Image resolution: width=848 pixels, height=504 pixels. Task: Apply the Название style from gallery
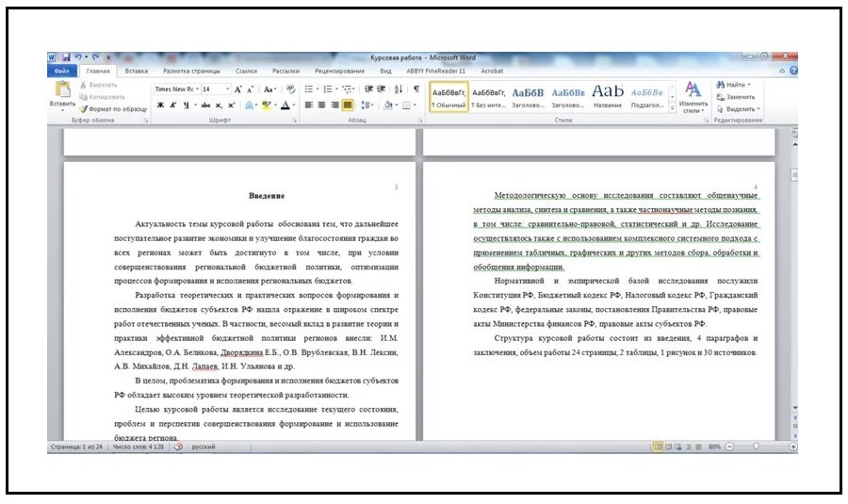pos(608,95)
